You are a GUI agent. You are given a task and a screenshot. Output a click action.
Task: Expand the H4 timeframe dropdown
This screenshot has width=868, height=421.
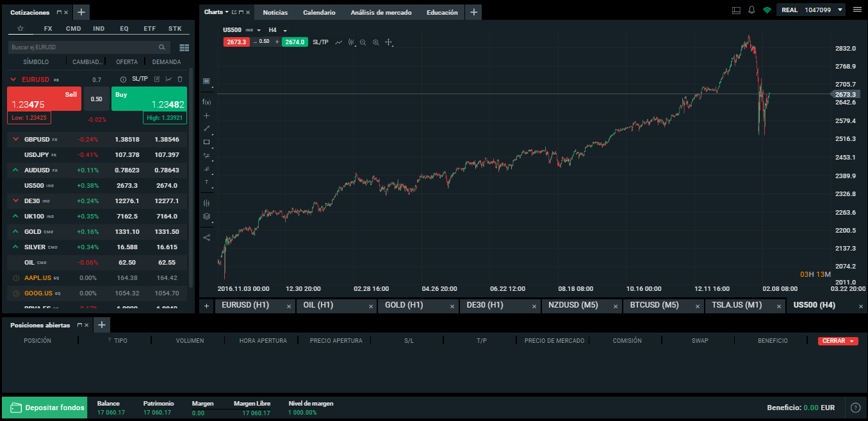(277, 30)
